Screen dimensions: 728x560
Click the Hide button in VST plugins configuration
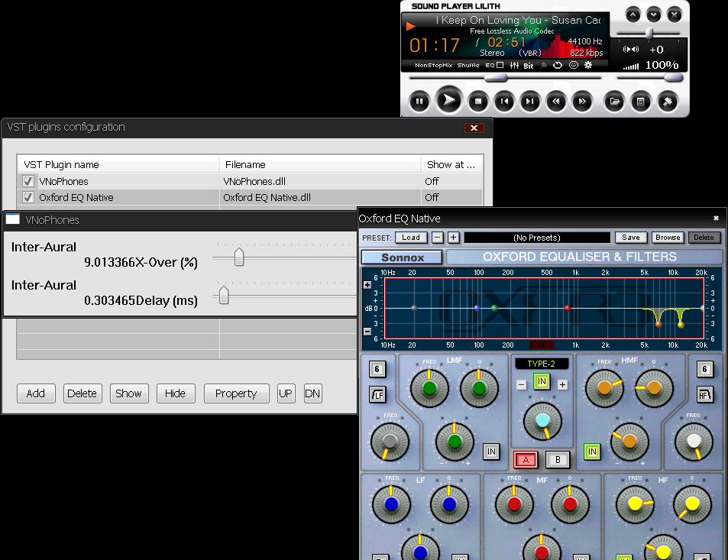[x=175, y=393]
